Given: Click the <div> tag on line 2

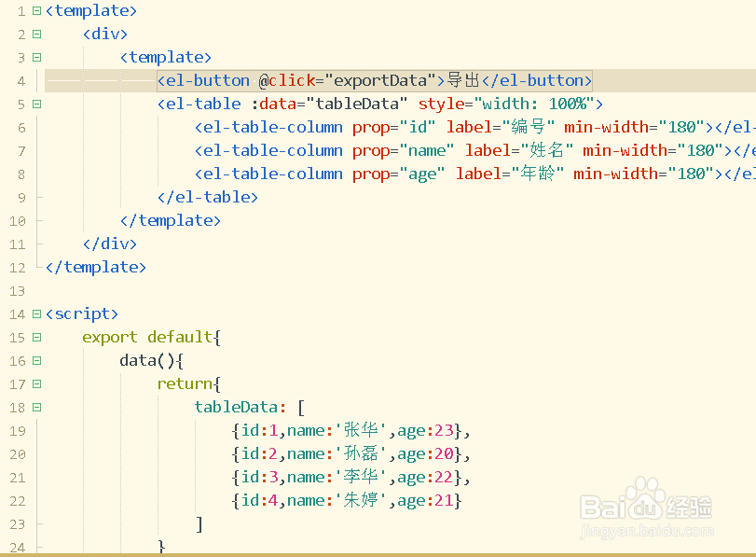Looking at the screenshot, I should pyautogui.click(x=105, y=34).
